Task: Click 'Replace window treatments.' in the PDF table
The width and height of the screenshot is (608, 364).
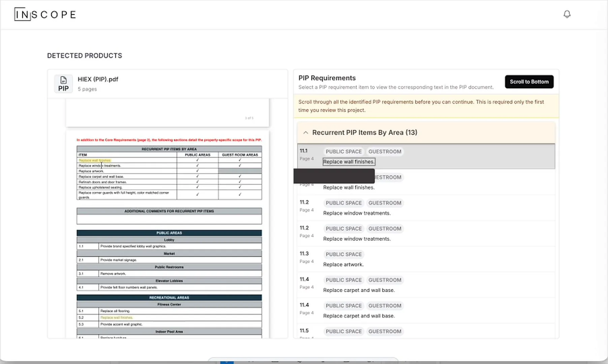Action: [99, 166]
